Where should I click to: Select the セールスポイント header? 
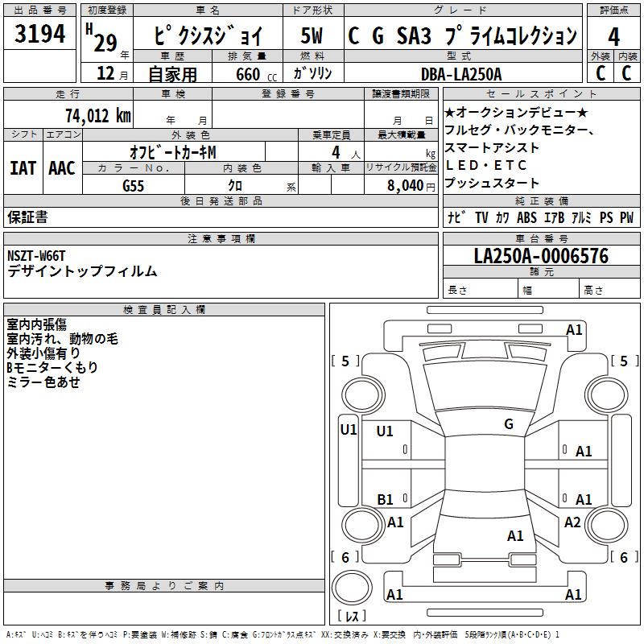pos(541,93)
